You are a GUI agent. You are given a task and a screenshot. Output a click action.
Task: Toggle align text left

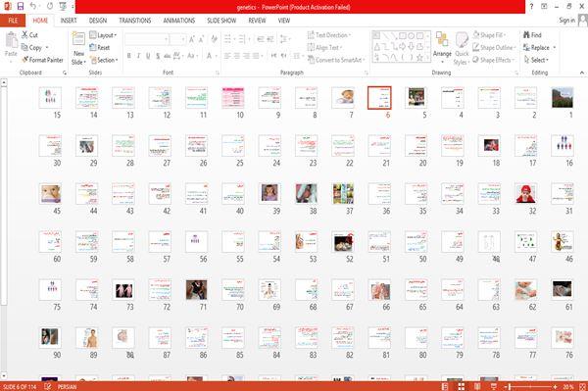[227, 56]
